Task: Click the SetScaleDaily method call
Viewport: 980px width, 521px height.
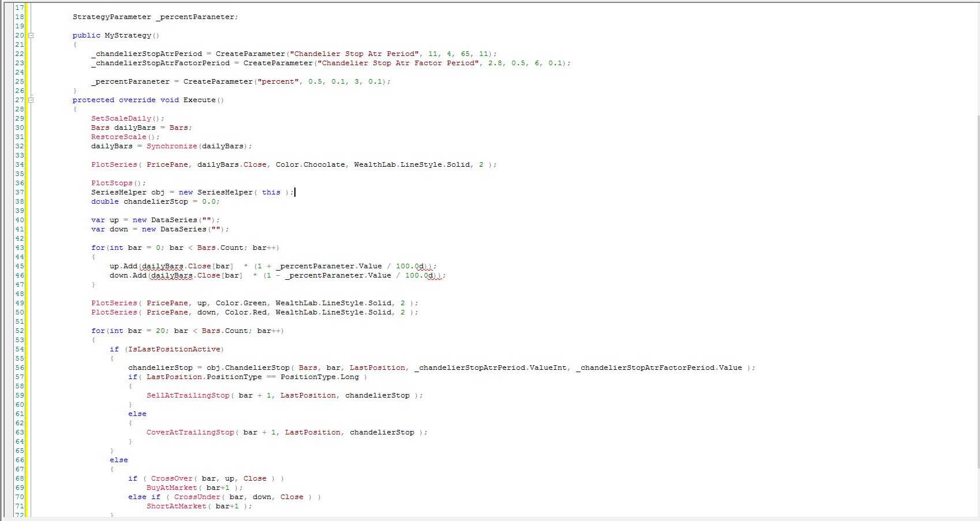Action: [x=121, y=118]
